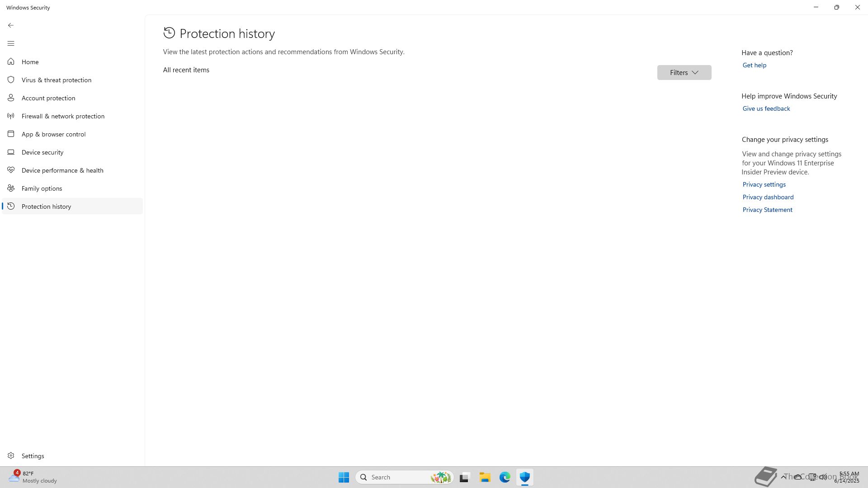Viewport: 868px width, 488px height.
Task: Show hidden system tray icons chevron
Action: pyautogui.click(x=783, y=477)
